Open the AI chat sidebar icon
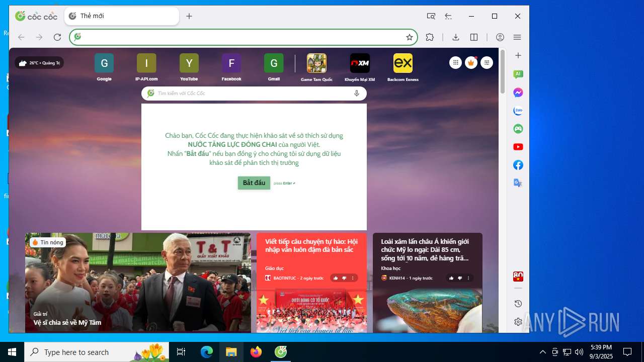 [x=518, y=74]
